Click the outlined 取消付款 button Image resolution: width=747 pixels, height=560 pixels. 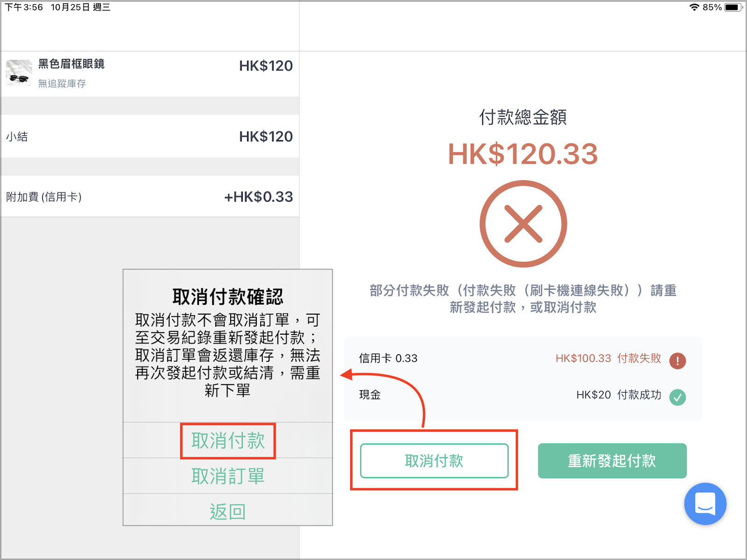[x=434, y=461]
